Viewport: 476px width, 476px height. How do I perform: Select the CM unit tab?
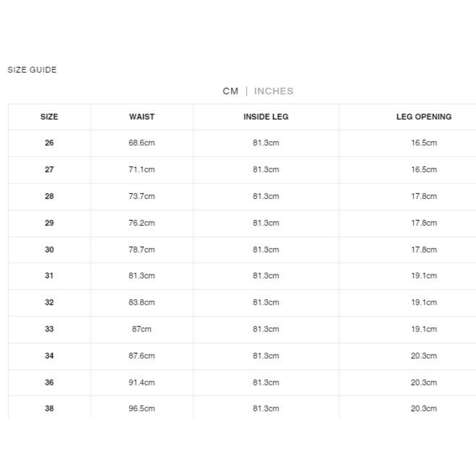pos(230,91)
